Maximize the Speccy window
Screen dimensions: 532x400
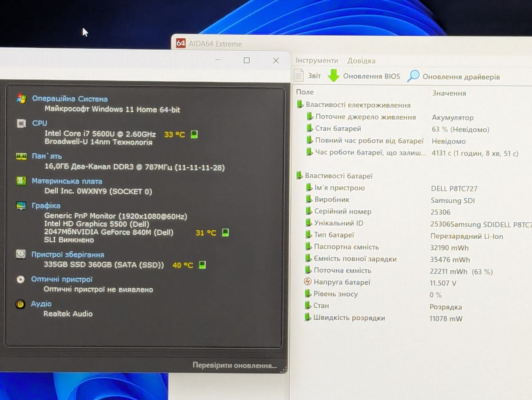click(x=246, y=60)
